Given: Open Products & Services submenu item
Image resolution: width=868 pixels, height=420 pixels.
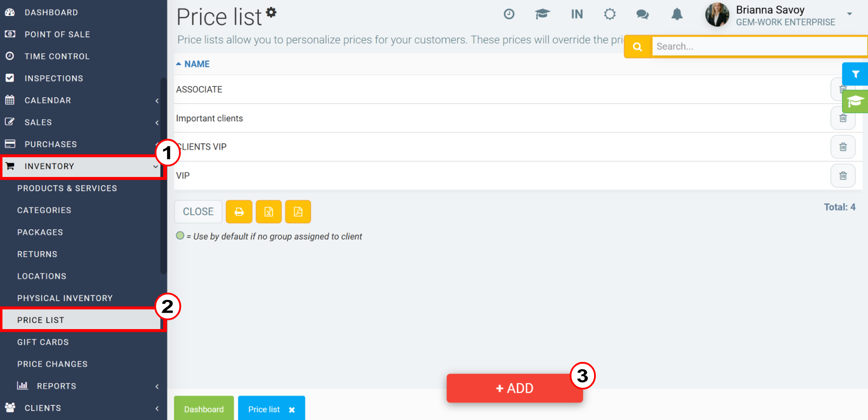Looking at the screenshot, I should click(67, 188).
